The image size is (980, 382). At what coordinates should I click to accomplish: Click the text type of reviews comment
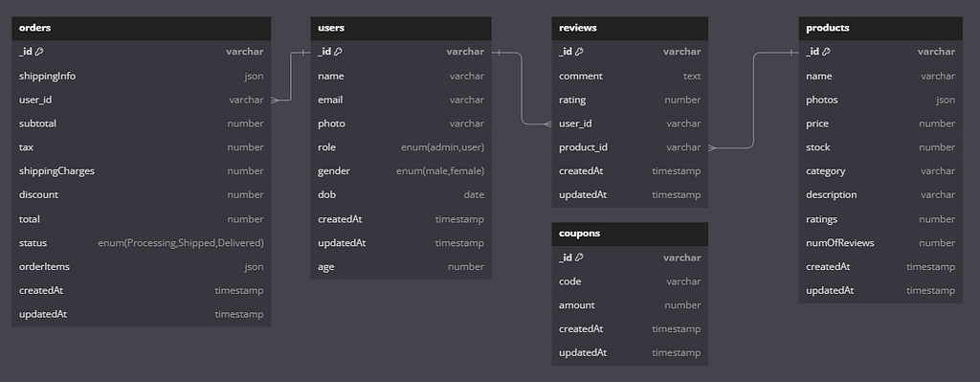click(x=692, y=77)
